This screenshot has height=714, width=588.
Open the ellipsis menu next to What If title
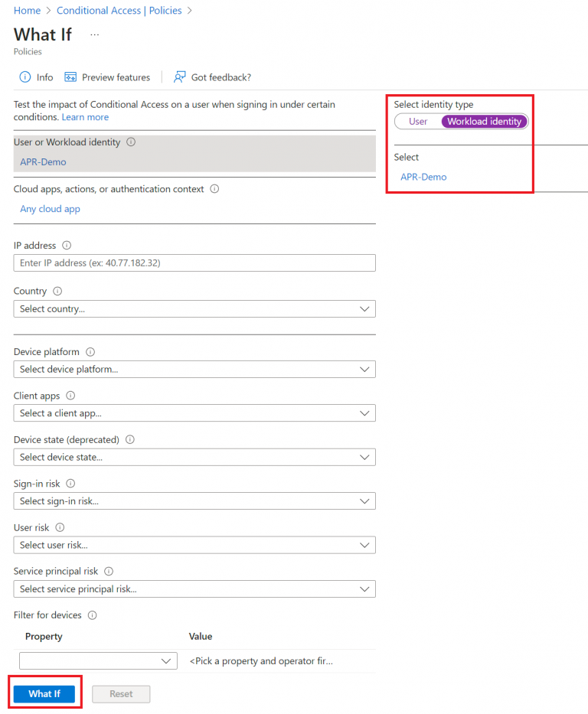pyautogui.click(x=94, y=34)
